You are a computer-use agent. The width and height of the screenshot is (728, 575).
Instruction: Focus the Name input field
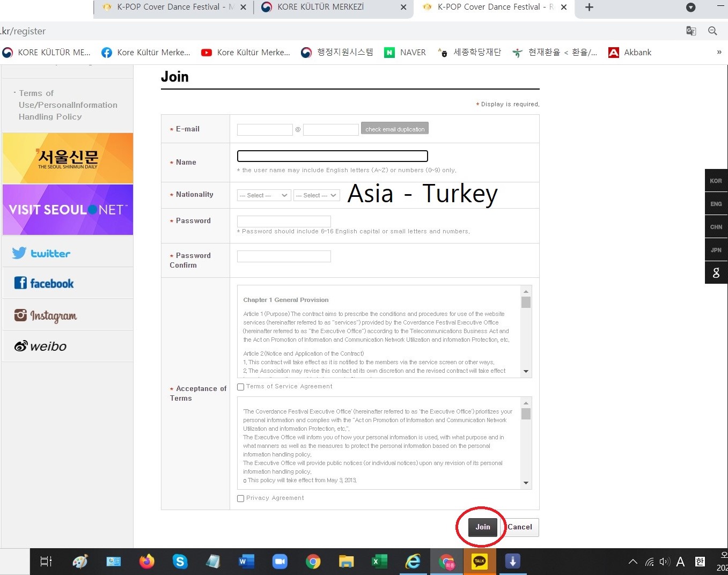point(333,156)
